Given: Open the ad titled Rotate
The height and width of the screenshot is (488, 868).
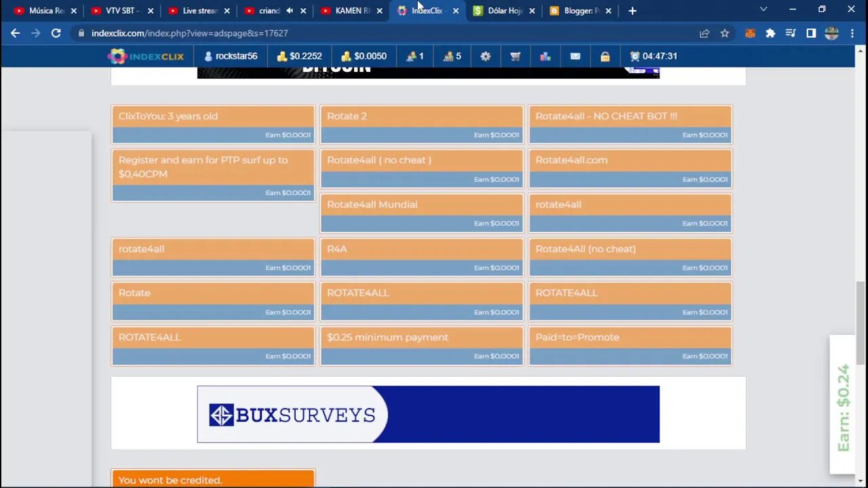Looking at the screenshot, I should coord(213,301).
